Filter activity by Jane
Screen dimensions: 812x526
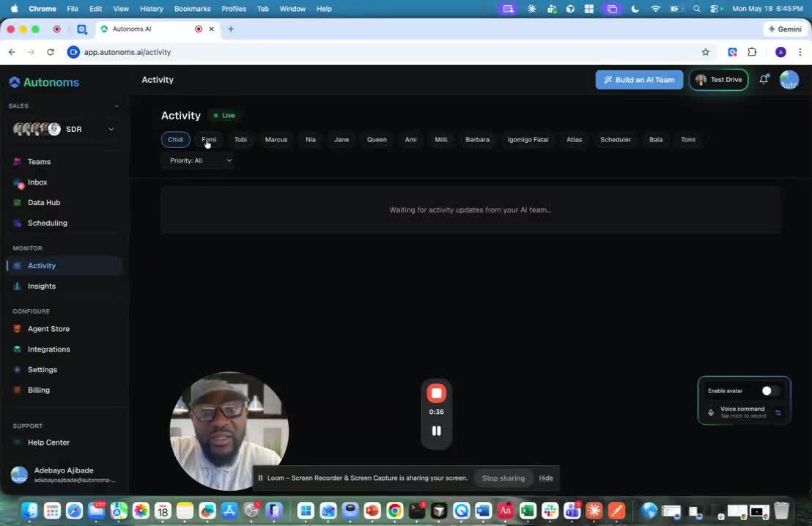342,139
